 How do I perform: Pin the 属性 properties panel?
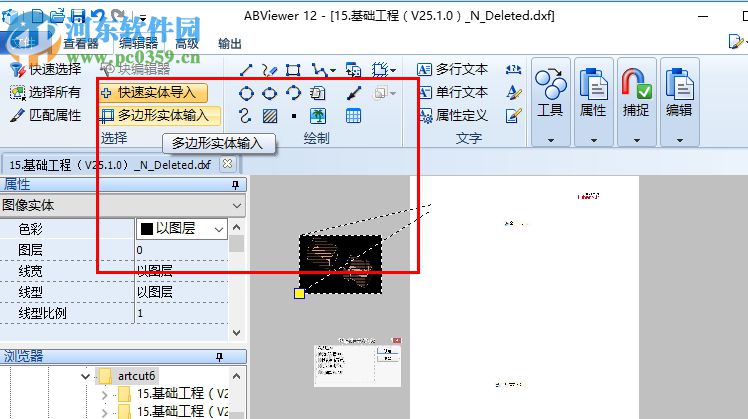235,185
